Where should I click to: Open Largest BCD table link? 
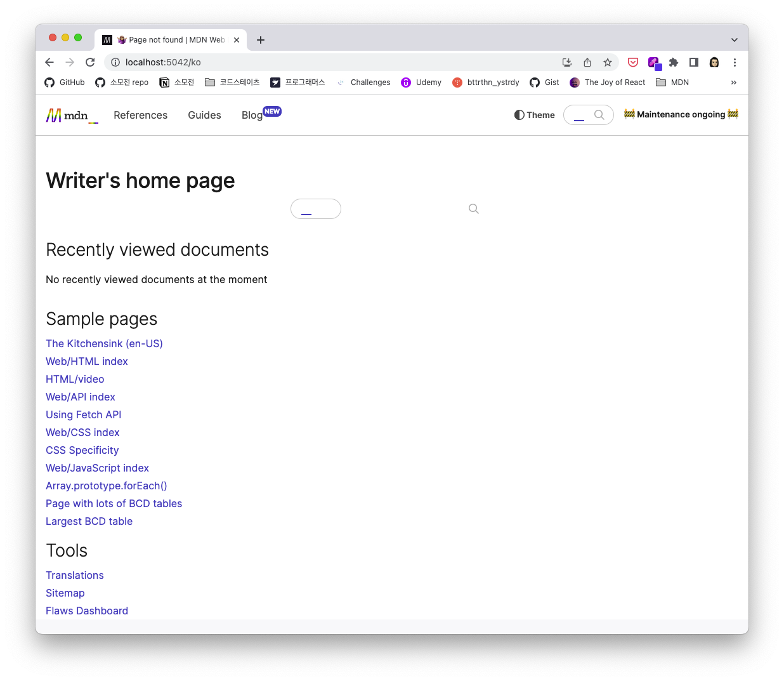(x=89, y=521)
